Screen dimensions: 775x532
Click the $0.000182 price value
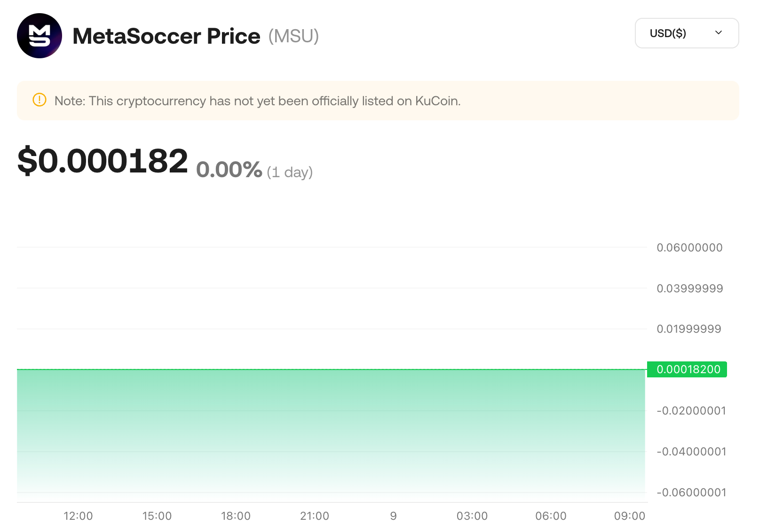103,161
